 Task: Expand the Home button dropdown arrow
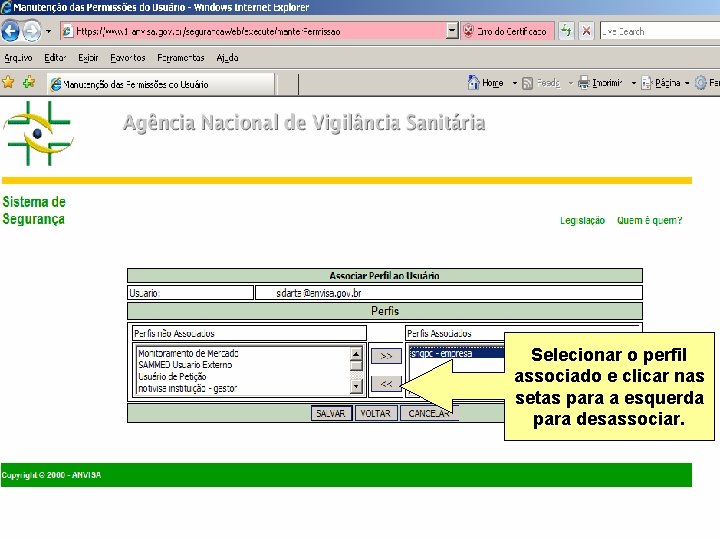click(515, 83)
